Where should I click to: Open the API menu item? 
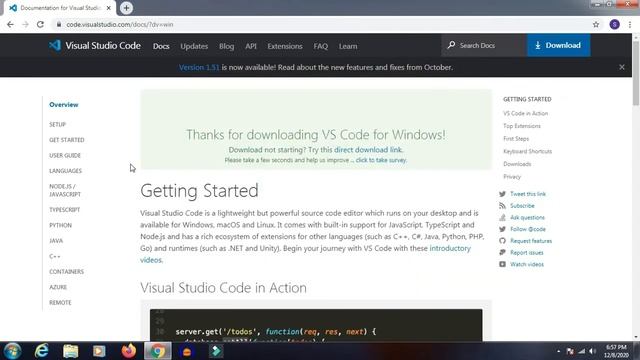251,46
